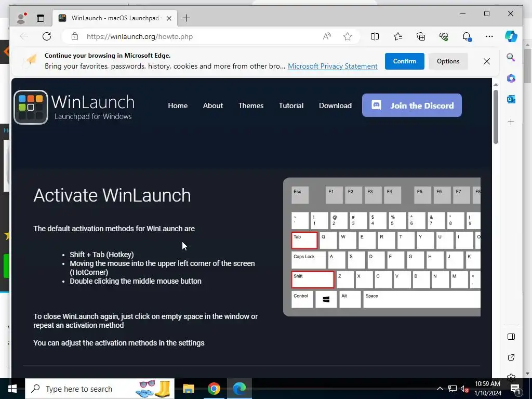532x399 pixels.
Task: Activate Read aloud icon in address bar
Action: 327,36
